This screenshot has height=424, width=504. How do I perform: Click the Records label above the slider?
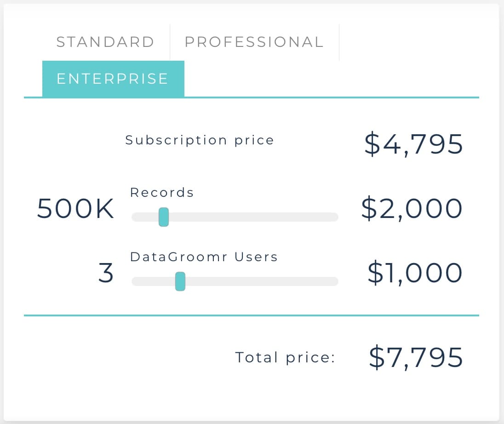pyautogui.click(x=162, y=192)
